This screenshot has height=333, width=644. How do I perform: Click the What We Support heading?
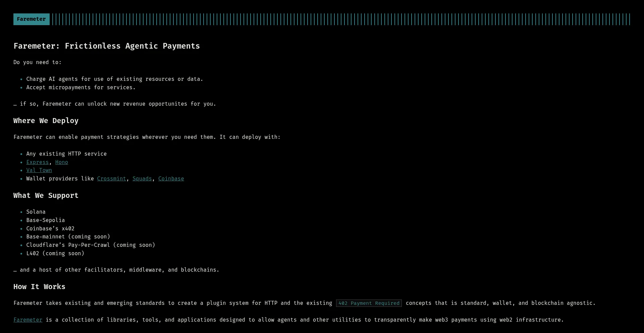pos(46,196)
